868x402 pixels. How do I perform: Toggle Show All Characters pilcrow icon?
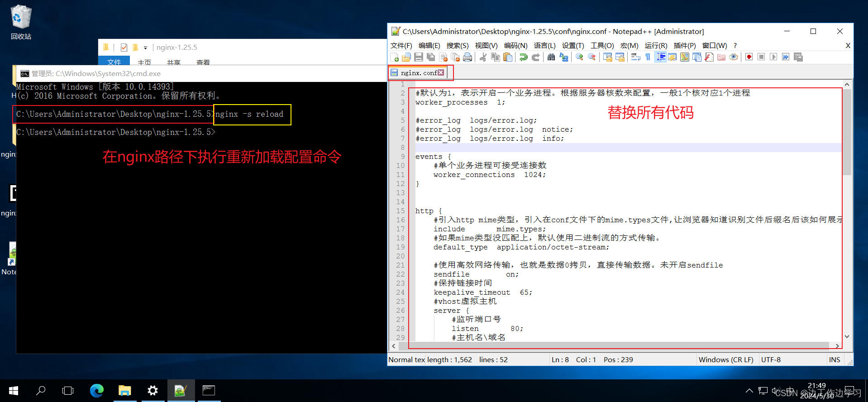tap(648, 57)
